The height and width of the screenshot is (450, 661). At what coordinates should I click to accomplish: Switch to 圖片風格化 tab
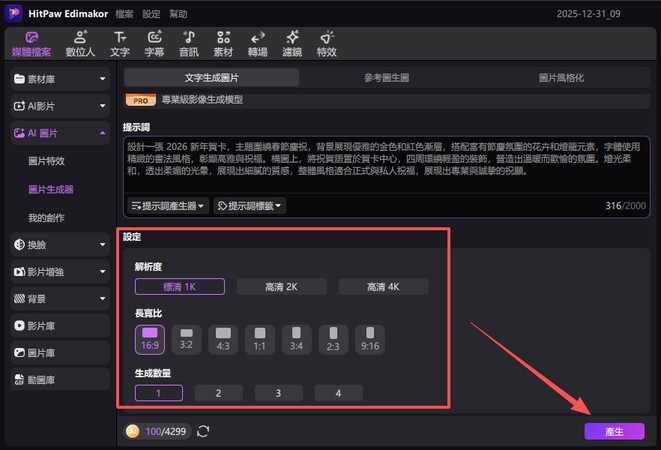pos(562,78)
